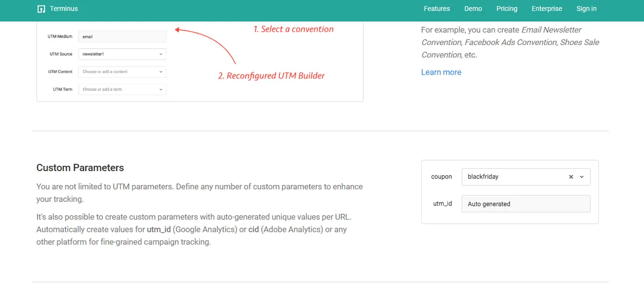Expand the UTM Content dropdown

(x=122, y=71)
